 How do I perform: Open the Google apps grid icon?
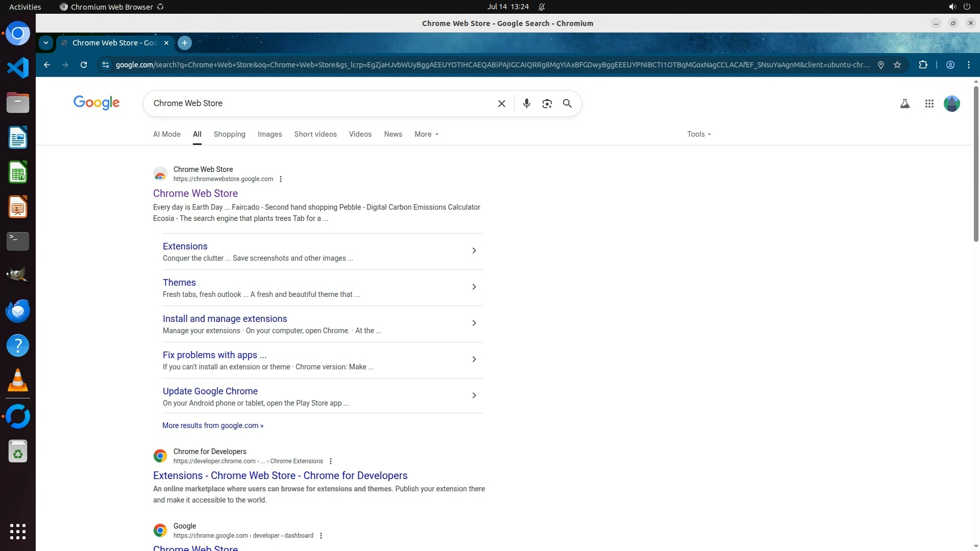pyautogui.click(x=929, y=104)
